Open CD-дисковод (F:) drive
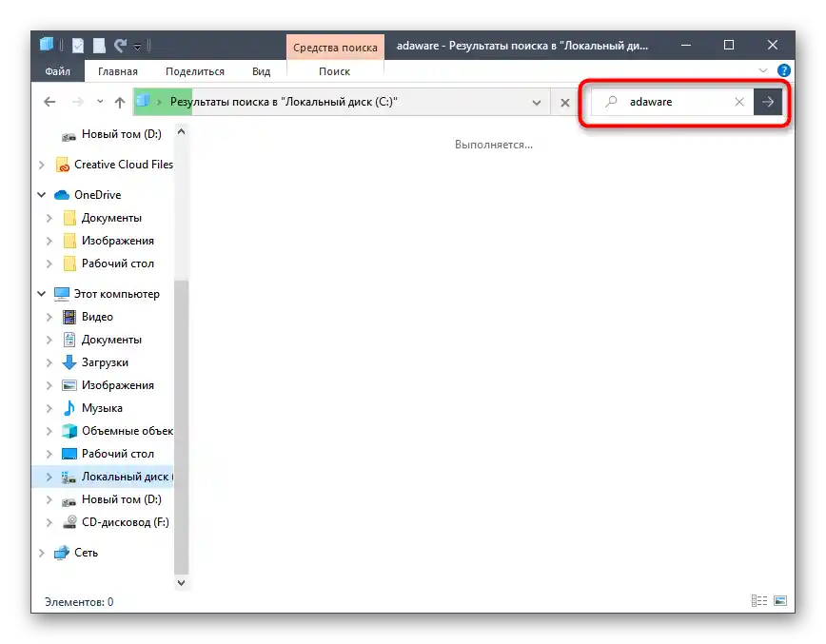The height and width of the screenshot is (644, 826). click(x=125, y=522)
